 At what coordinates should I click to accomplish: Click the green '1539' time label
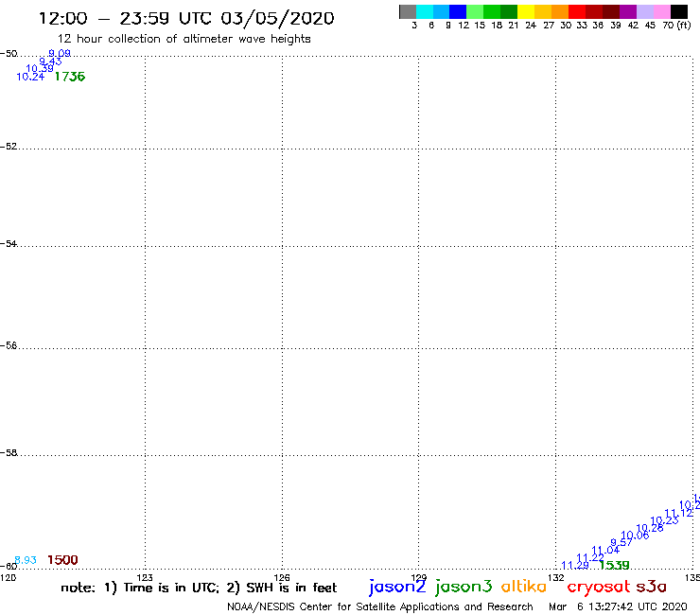(614, 566)
